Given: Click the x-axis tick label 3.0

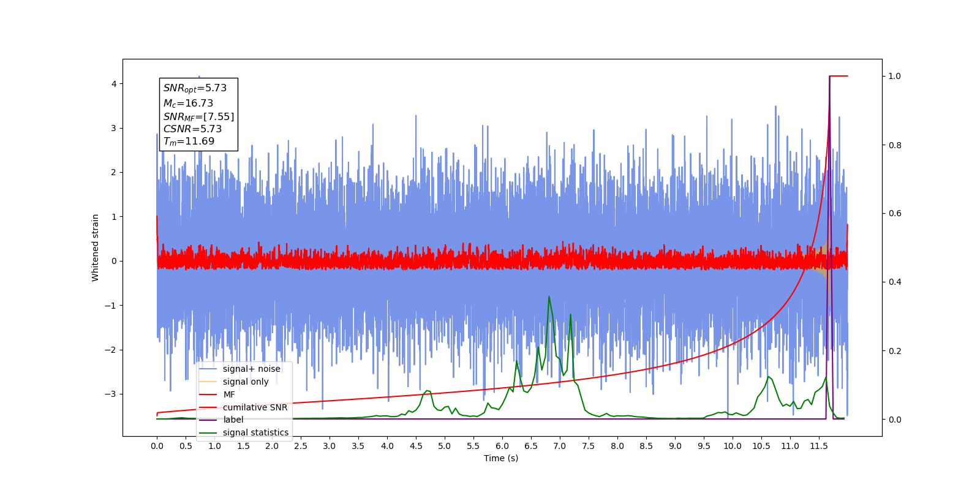Looking at the screenshot, I should (330, 446).
